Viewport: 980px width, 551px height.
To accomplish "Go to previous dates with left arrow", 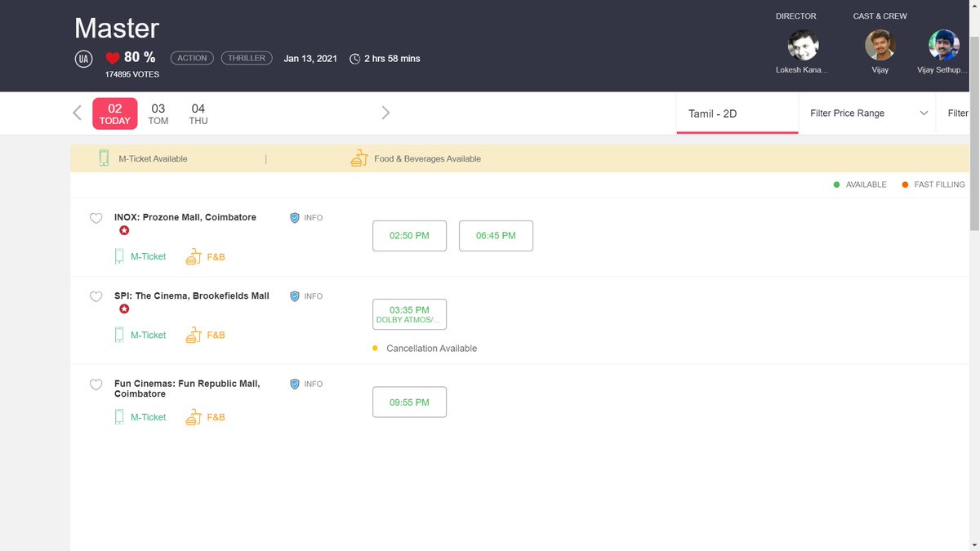I will [77, 113].
